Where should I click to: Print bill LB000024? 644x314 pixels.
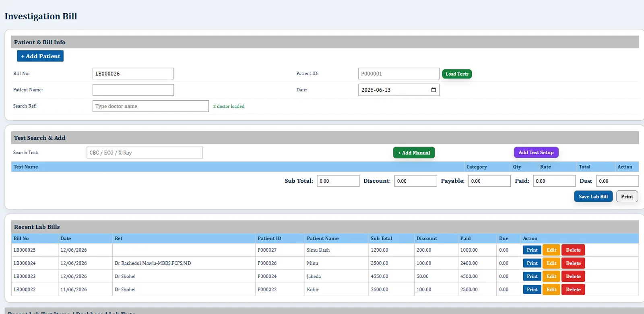click(x=532, y=263)
